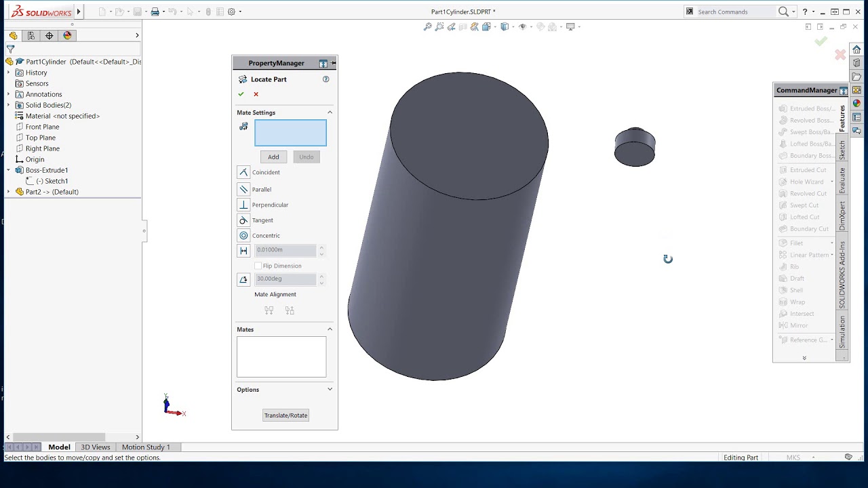Image resolution: width=868 pixels, height=488 pixels.
Task: Expand the Options section
Action: (330, 390)
